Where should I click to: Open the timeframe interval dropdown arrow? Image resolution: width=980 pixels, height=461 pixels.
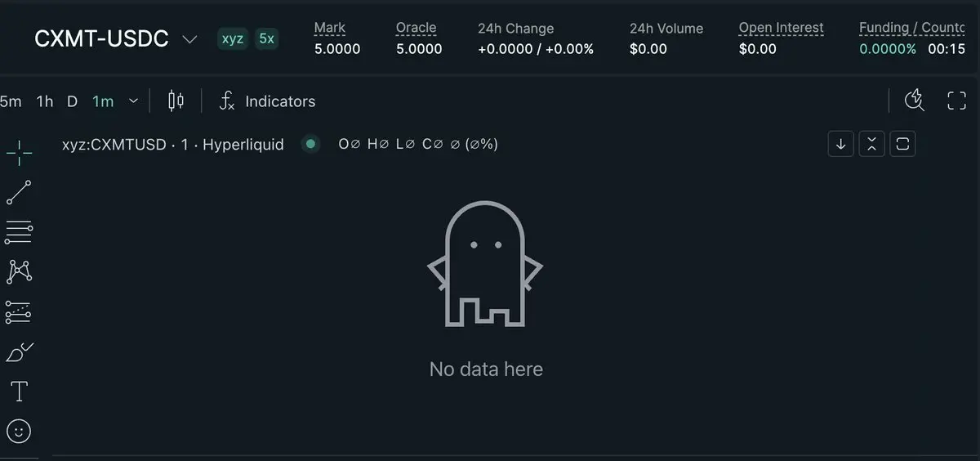pyautogui.click(x=133, y=101)
